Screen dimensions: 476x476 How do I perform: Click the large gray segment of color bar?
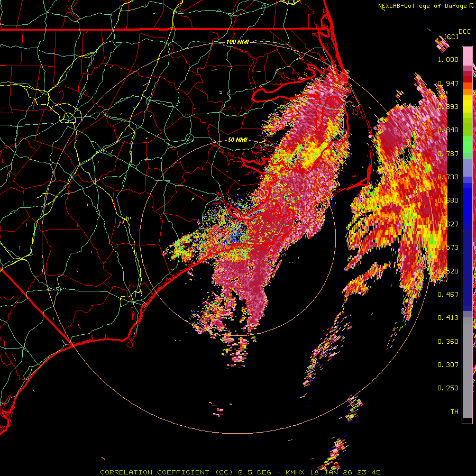pos(467,370)
